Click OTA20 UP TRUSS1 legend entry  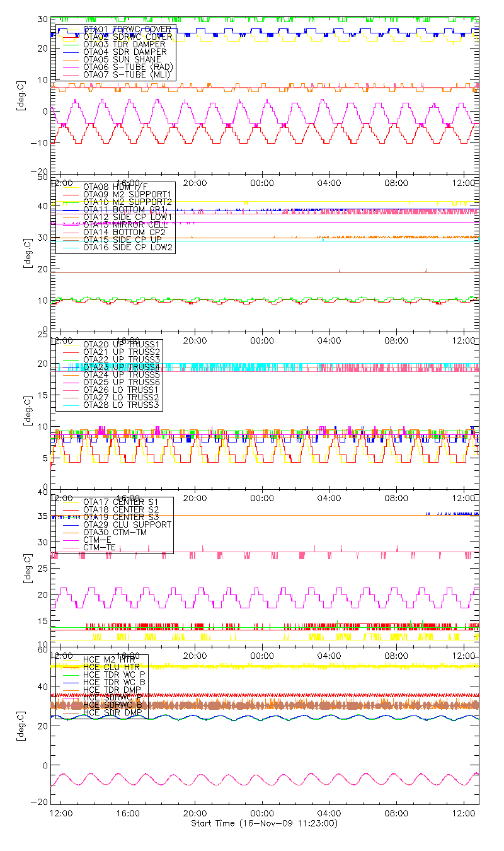pos(122,344)
